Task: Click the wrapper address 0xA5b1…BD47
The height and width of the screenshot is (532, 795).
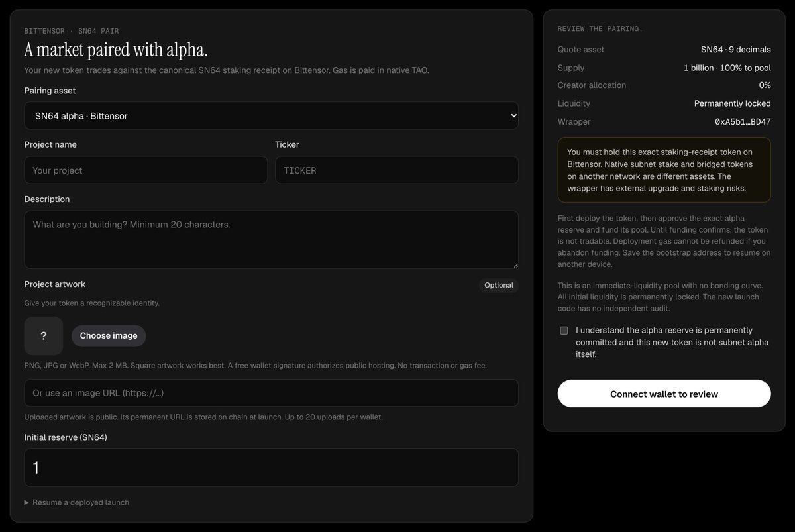Action: tap(743, 122)
